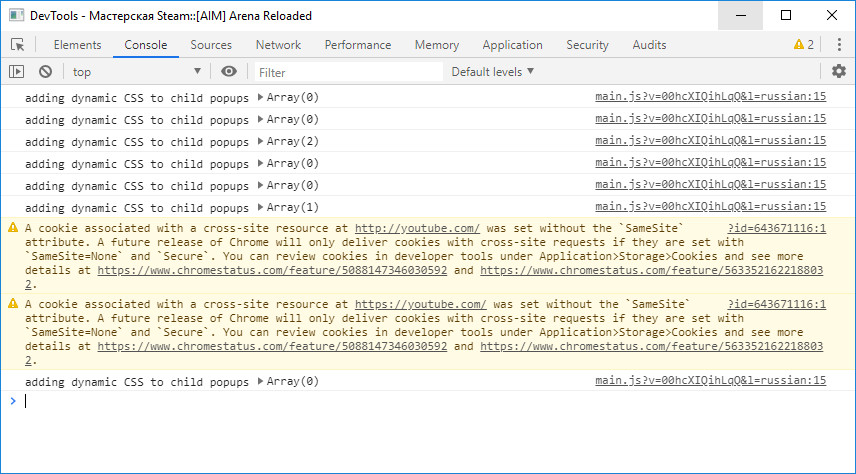Expand the Array(2) log entry
This screenshot has width=856, height=474.
point(262,141)
